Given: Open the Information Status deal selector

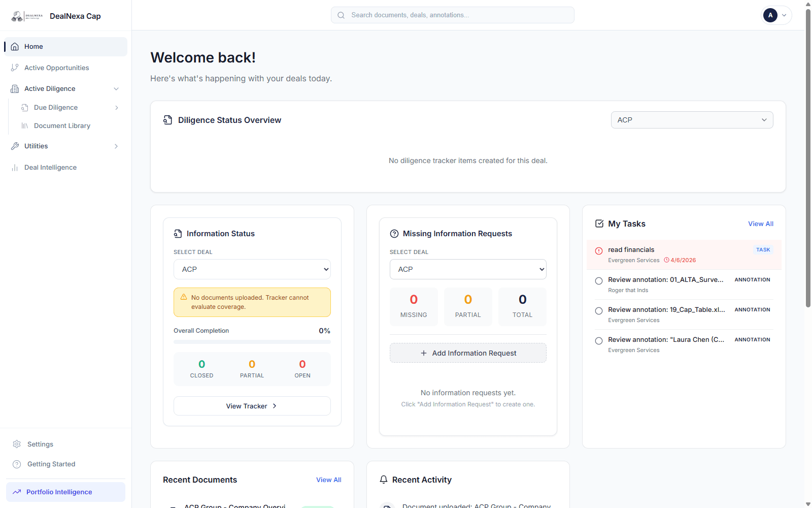Looking at the screenshot, I should coord(252,269).
